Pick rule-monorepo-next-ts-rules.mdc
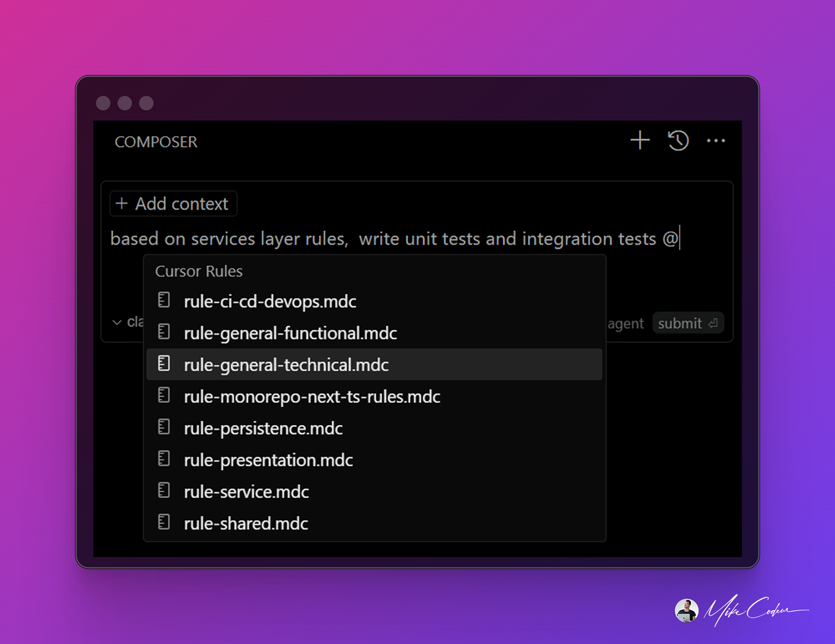 [374, 396]
